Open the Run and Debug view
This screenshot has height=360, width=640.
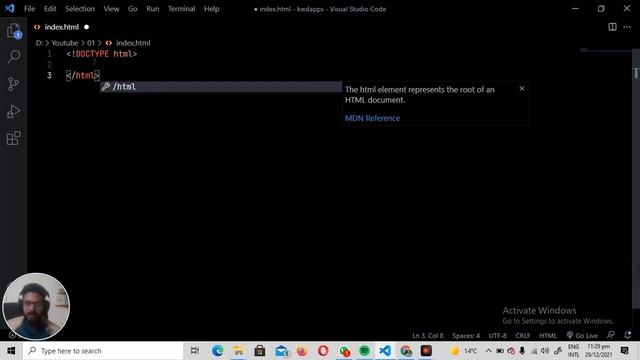pos(13,111)
